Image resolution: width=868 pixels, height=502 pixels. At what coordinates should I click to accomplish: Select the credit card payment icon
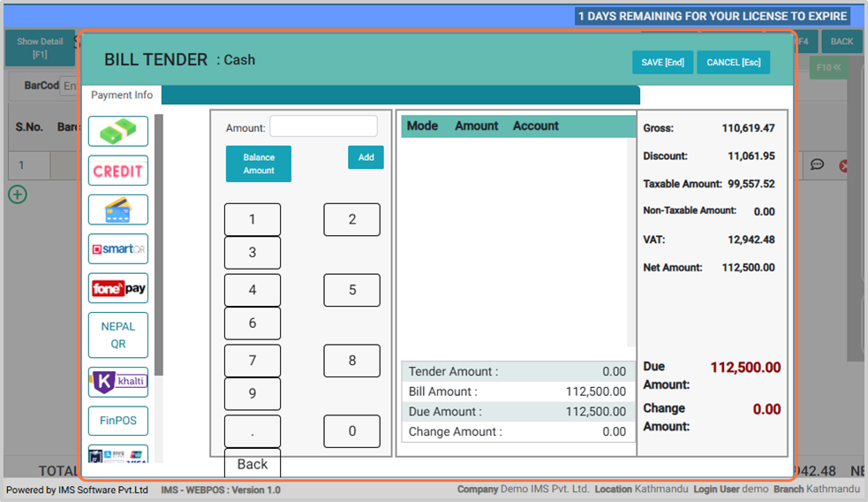pyautogui.click(x=118, y=209)
